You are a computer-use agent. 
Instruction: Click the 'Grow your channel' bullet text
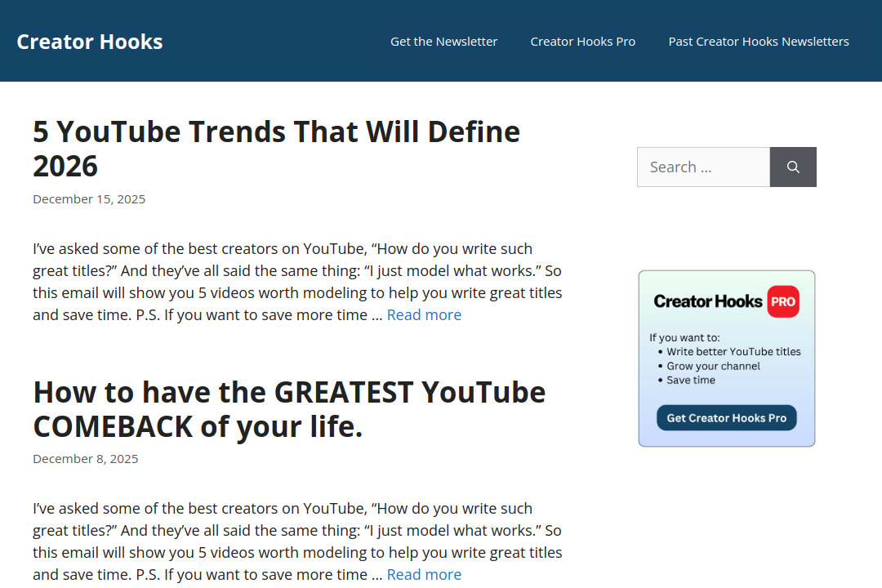point(713,366)
